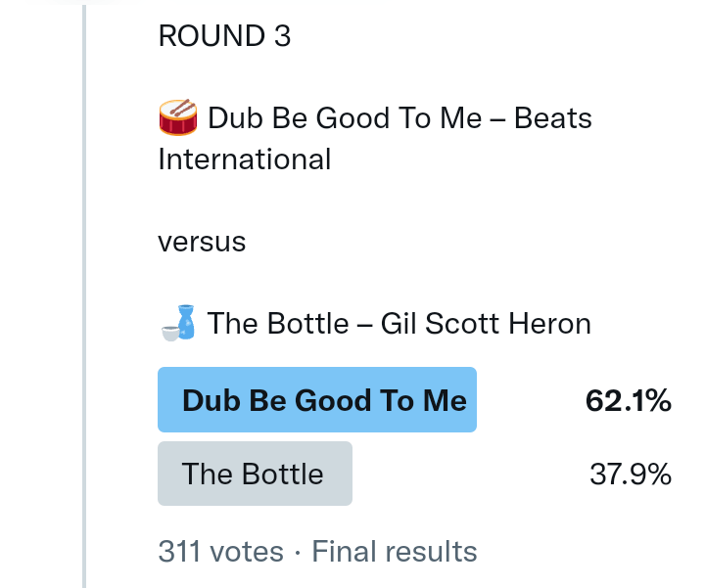The image size is (705, 588).
Task: Click the word versus in the tweet
Action: point(202,241)
